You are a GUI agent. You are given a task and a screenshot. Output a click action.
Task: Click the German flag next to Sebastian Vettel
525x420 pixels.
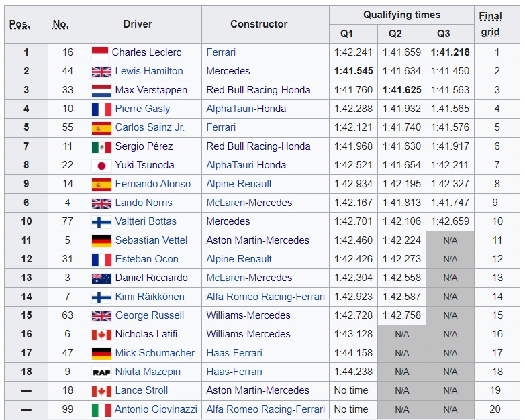point(101,240)
